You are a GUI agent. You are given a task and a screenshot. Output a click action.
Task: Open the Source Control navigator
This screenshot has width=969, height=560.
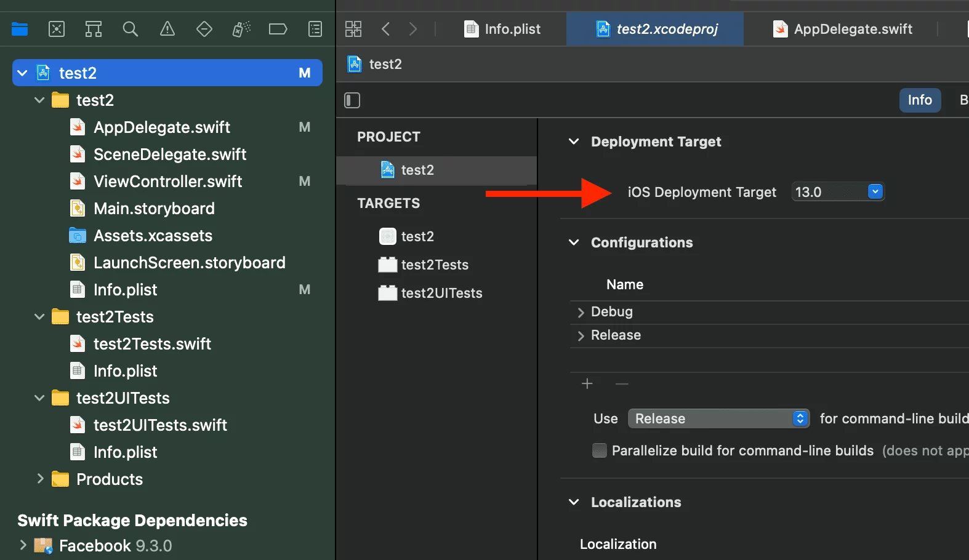pos(57,29)
